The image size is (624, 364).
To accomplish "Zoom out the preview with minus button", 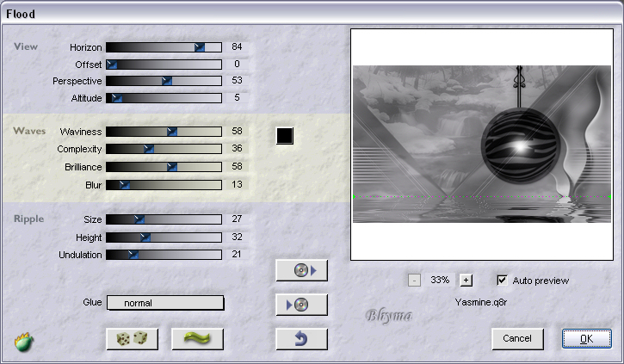I will click(414, 281).
